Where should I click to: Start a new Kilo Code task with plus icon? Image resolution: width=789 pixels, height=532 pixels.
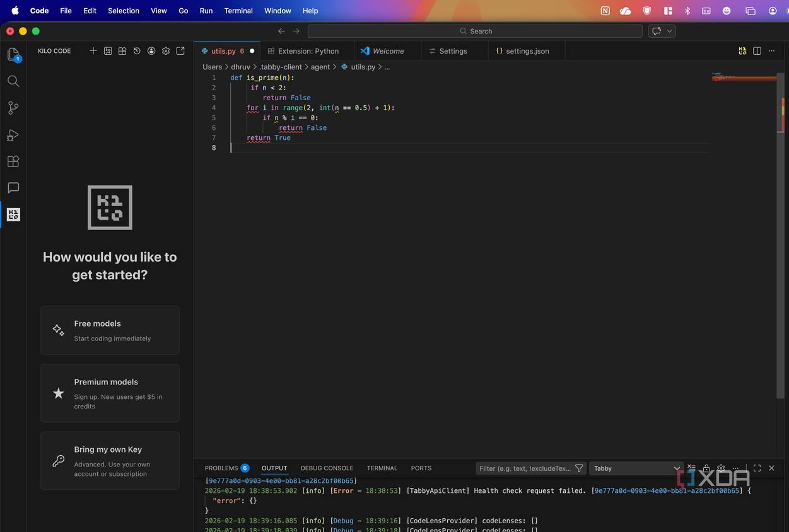point(93,51)
